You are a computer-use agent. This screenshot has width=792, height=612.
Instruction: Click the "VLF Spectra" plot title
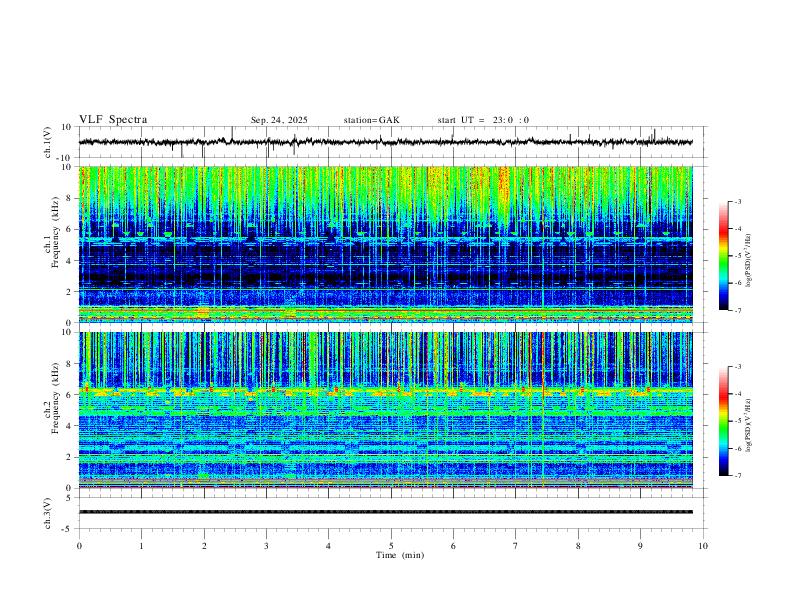pyautogui.click(x=113, y=120)
